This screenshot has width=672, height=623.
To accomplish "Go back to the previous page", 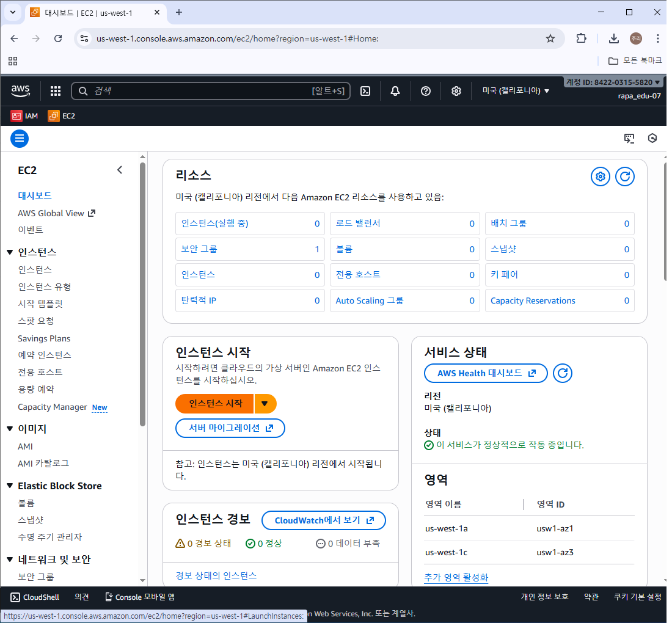I will pyautogui.click(x=14, y=38).
